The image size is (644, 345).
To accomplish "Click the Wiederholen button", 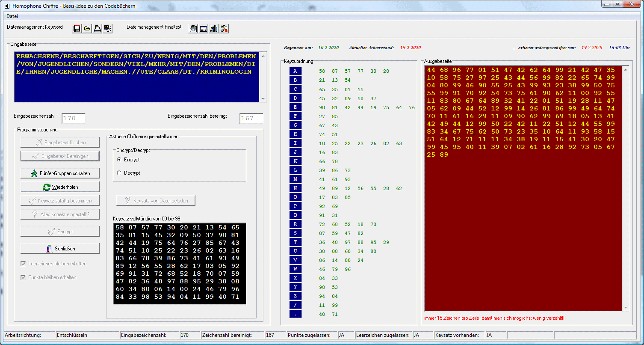I will coord(60,187).
